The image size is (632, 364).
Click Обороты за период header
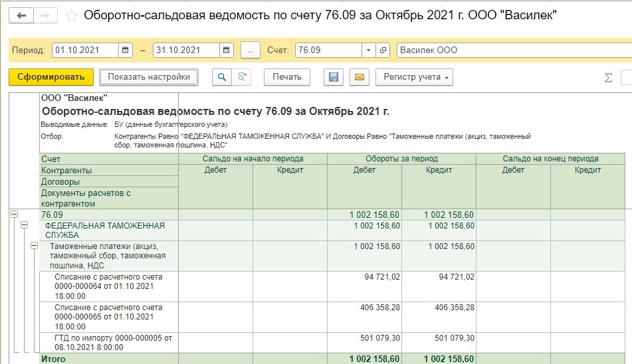pyautogui.click(x=401, y=159)
